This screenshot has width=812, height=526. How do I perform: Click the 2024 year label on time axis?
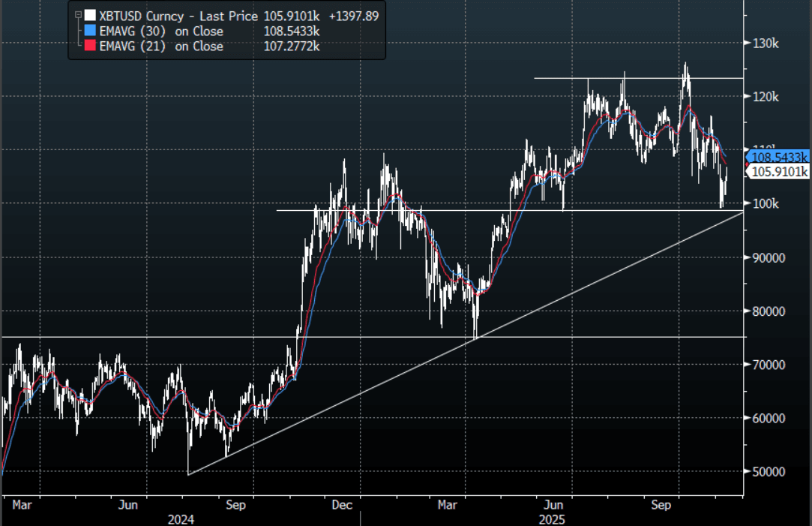point(181,518)
